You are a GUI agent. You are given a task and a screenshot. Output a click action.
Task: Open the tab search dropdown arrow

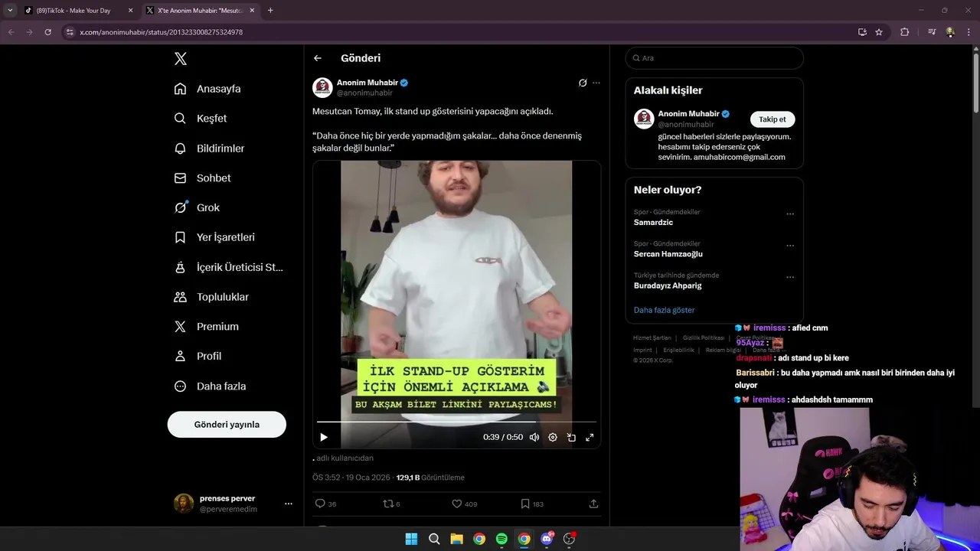pyautogui.click(x=10, y=11)
